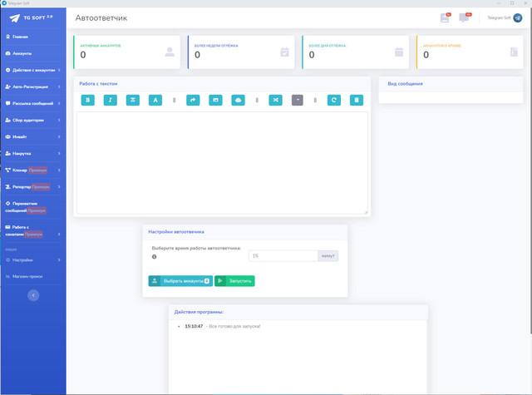Open the chat messages icon in header
The height and width of the screenshot is (395, 532).
[x=464, y=17]
